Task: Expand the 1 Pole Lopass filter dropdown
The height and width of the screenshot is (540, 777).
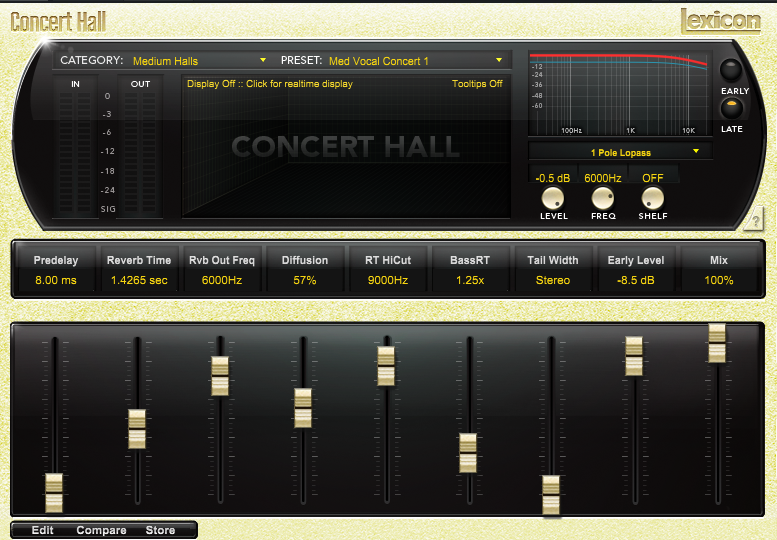Action: pyautogui.click(x=621, y=152)
